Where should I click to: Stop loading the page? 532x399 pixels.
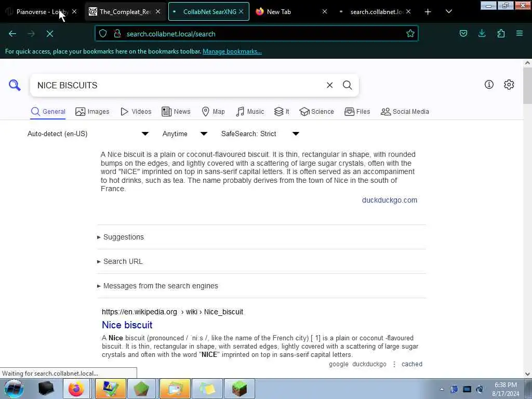point(50,34)
